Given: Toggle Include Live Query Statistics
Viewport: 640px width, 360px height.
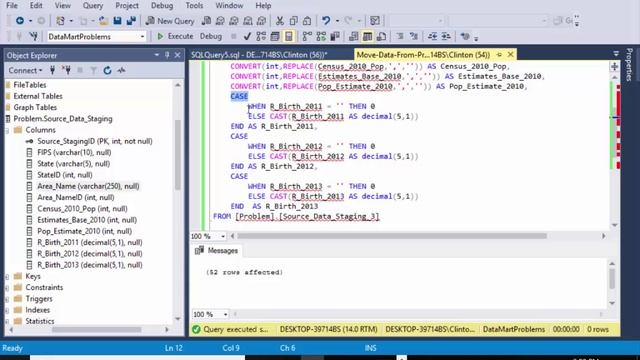Looking at the screenshot, I should click(x=321, y=36).
